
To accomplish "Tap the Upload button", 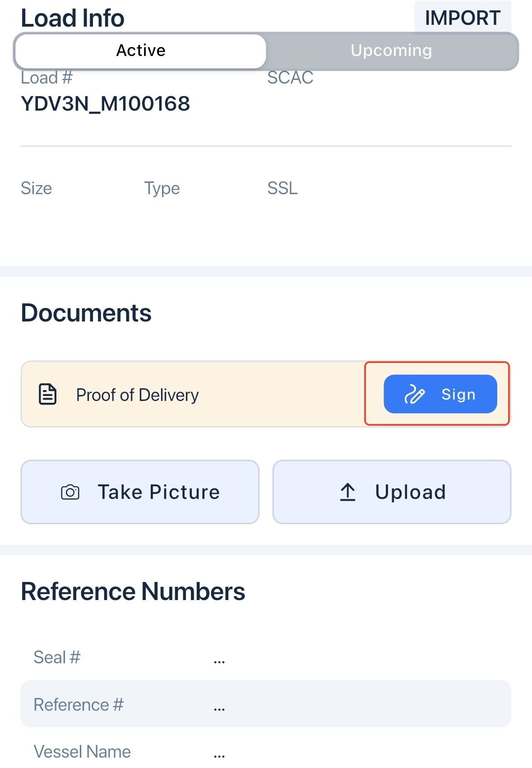I will click(x=392, y=492).
